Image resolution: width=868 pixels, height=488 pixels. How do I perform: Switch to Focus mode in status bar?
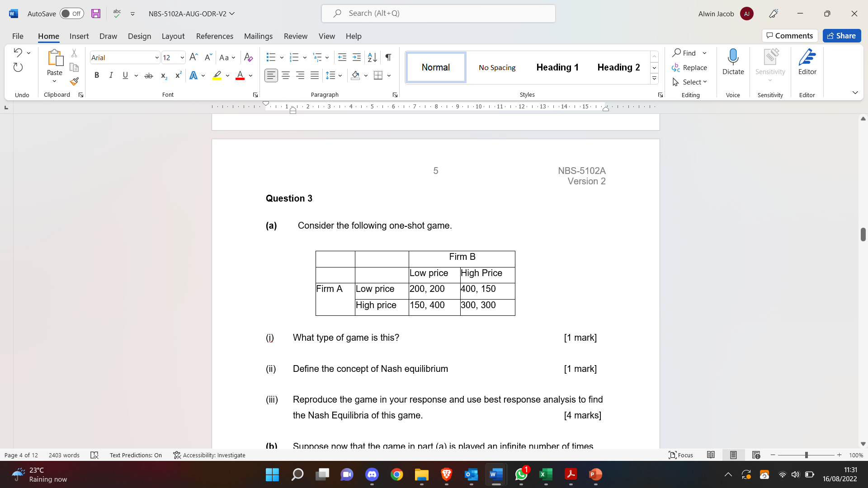(680, 455)
